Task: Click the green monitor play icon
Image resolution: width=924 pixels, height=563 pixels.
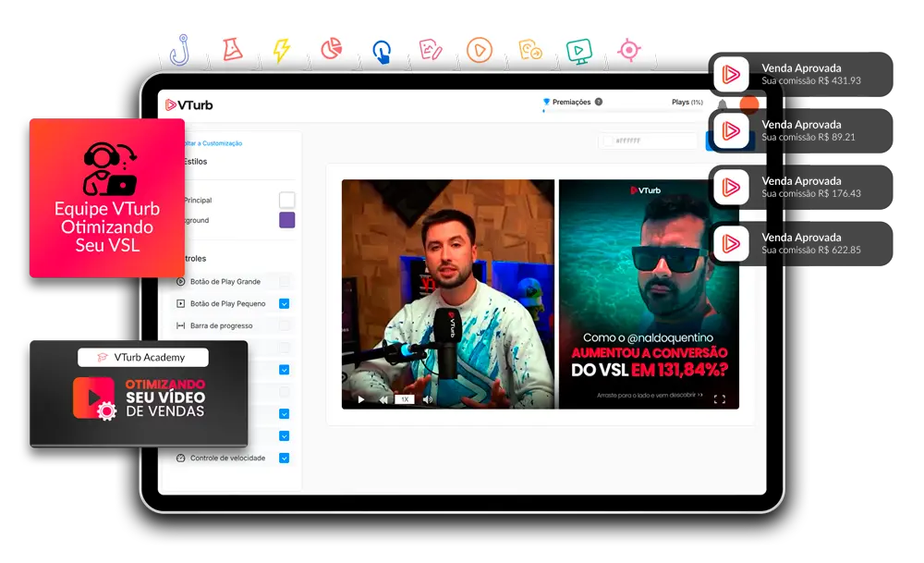Action: tap(579, 52)
